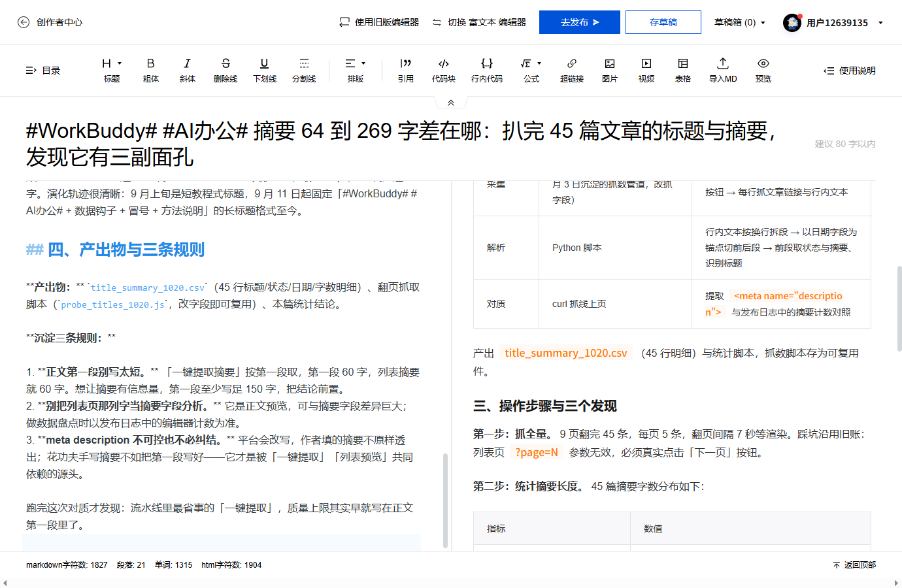Image resolution: width=902 pixels, height=588 pixels.
Task: Insert a hyperlink (超链接)
Action: click(572, 70)
